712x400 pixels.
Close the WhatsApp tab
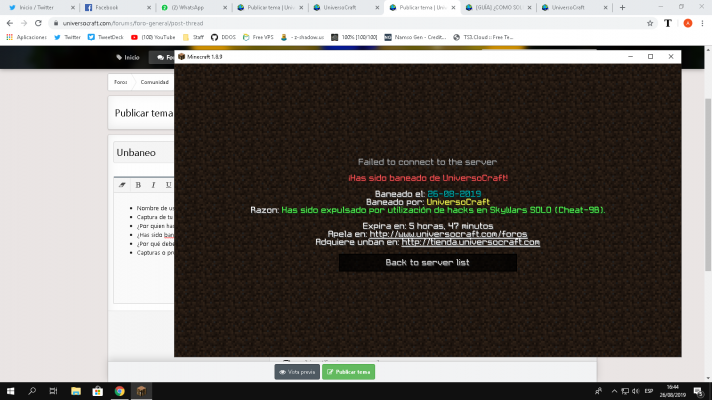click(225, 8)
